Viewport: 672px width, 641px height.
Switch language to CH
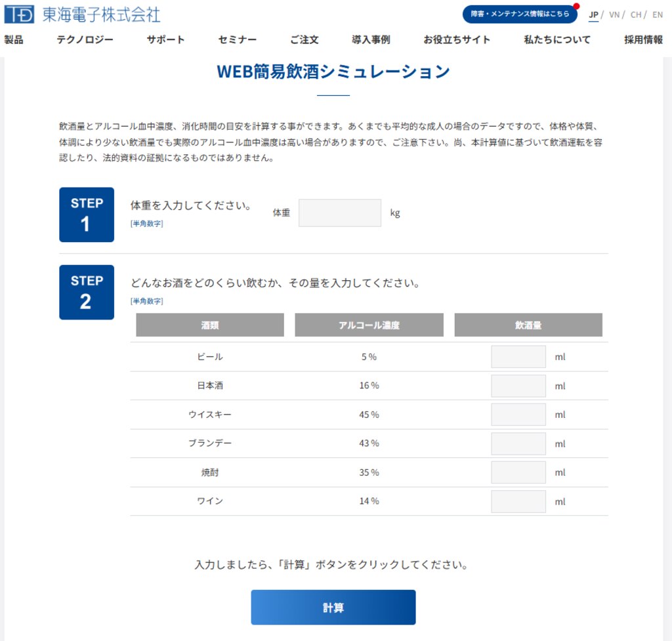(x=635, y=14)
